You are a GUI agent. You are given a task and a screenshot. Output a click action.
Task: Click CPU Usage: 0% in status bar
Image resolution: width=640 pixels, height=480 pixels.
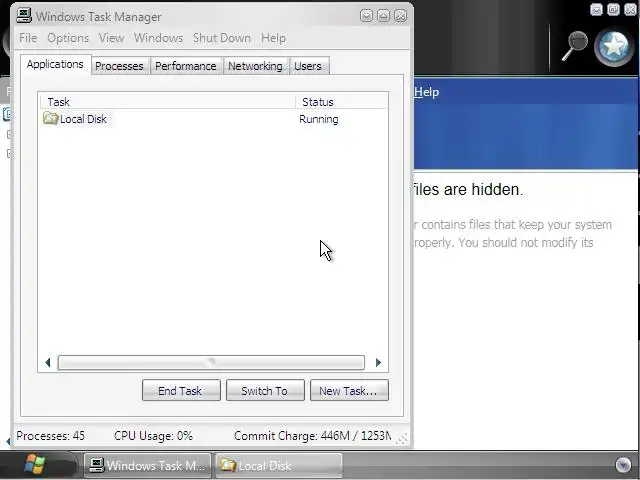click(x=153, y=436)
